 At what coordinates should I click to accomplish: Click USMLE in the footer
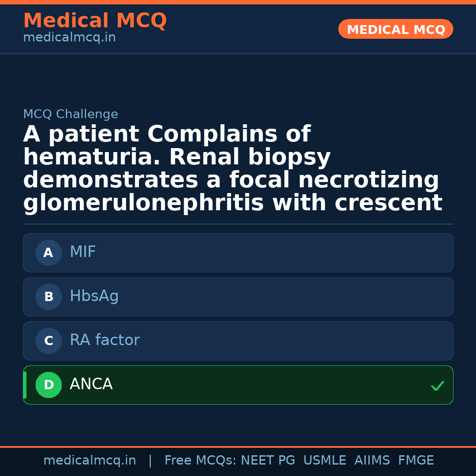click(x=324, y=461)
